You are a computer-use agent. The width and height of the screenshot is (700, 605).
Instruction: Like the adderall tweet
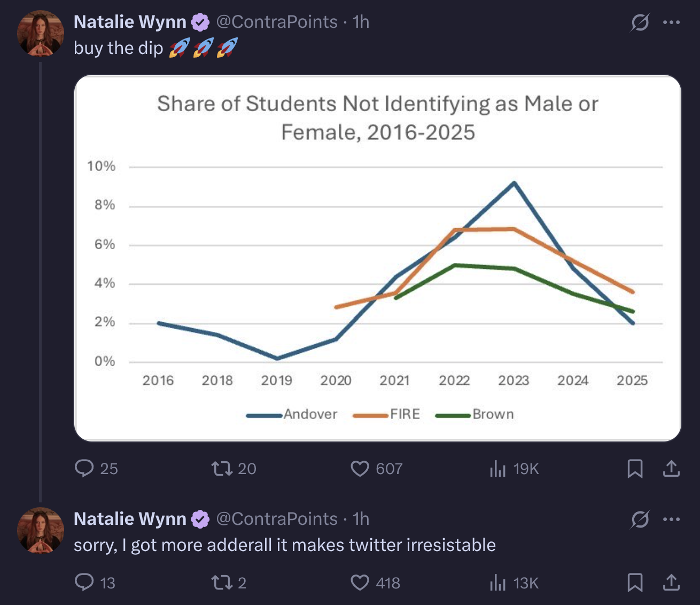pyautogui.click(x=360, y=583)
